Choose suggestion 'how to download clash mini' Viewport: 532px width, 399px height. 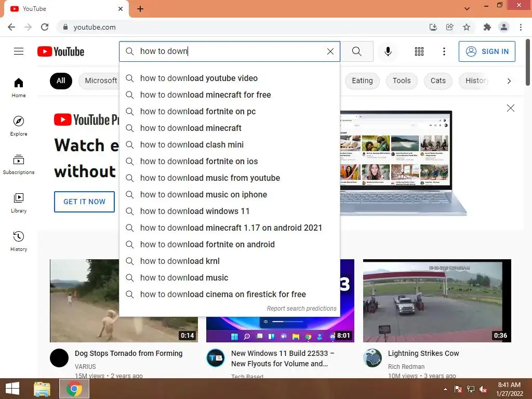[x=229, y=144]
